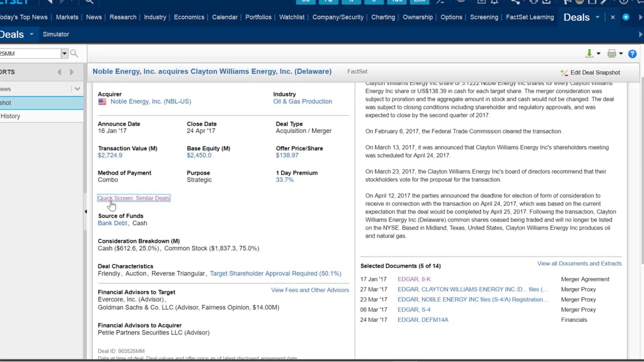The height and width of the screenshot is (362, 644).
Task: Open the search box dropdown arrow
Action: coord(65,54)
